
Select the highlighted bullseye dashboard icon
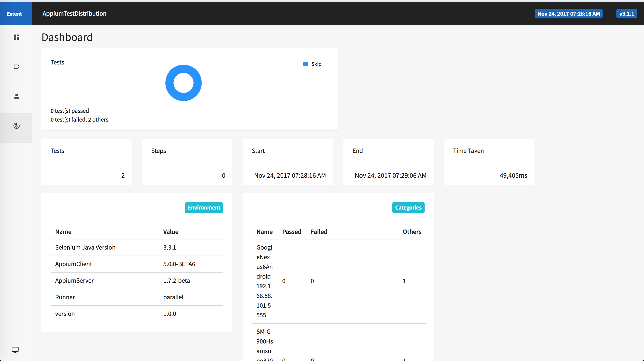tap(16, 125)
